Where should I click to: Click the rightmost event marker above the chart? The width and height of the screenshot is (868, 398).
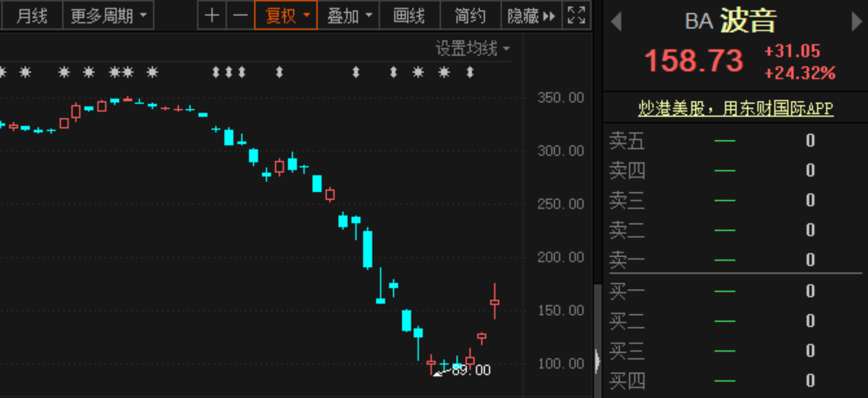(x=470, y=72)
